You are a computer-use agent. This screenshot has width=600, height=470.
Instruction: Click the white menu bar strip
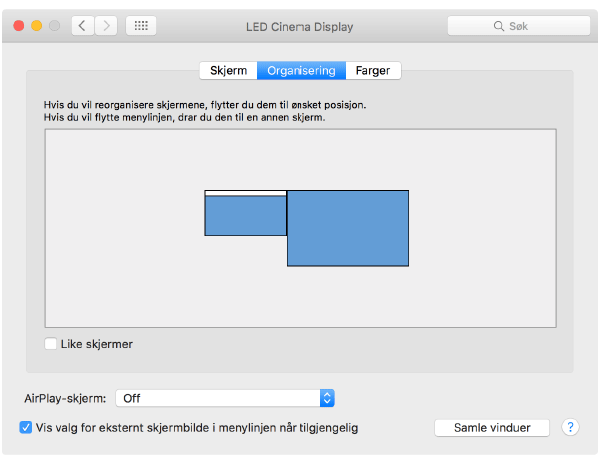245,192
